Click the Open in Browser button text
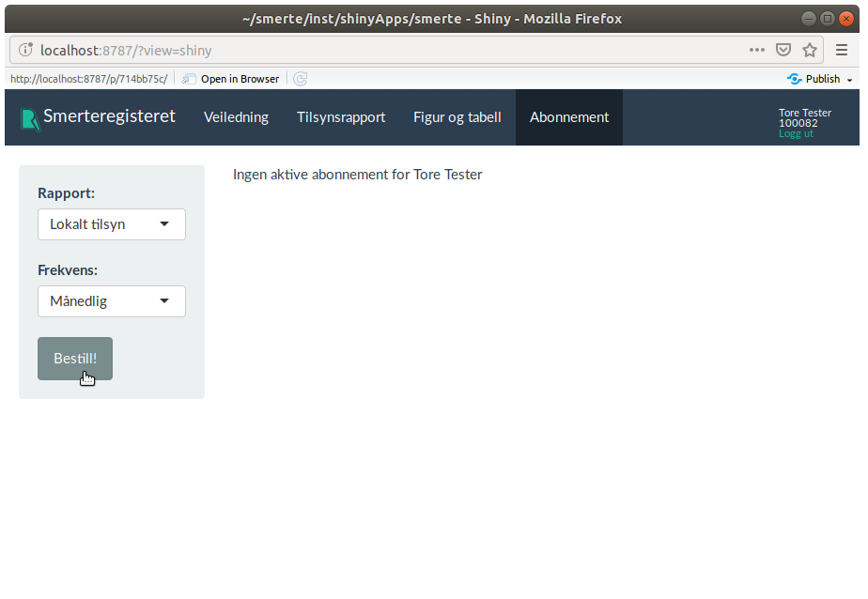The height and width of the screenshot is (599, 868). point(240,79)
